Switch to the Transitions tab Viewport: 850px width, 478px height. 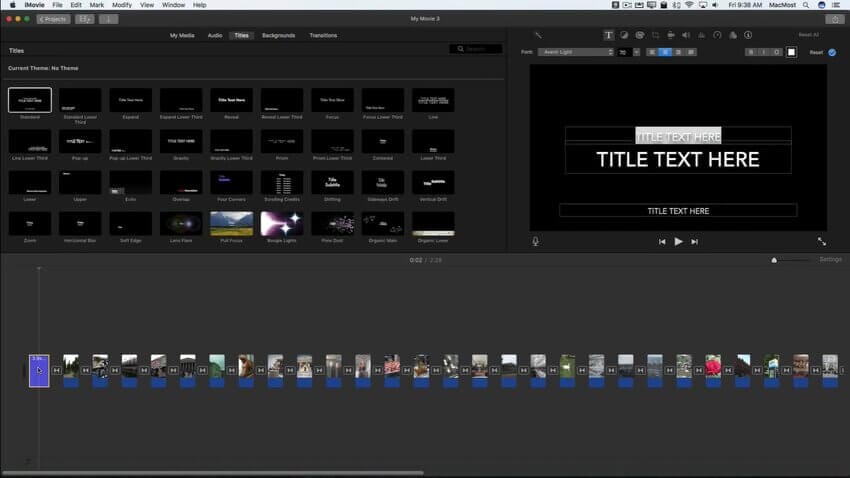click(x=323, y=35)
